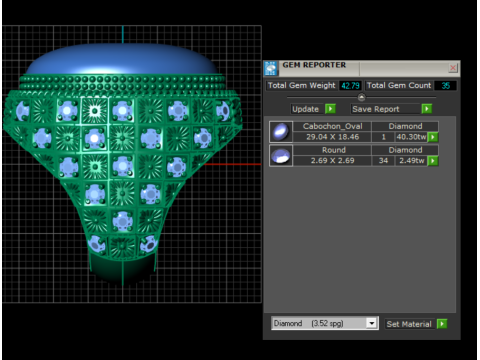Viewport: 480px width, 360px height.
Task: Open the Diamond (3.52 spg) material dropdown
Action: (x=372, y=323)
